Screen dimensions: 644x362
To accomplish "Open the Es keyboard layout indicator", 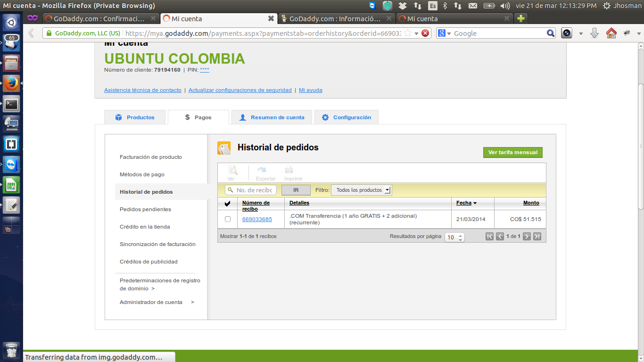I will coord(433,6).
